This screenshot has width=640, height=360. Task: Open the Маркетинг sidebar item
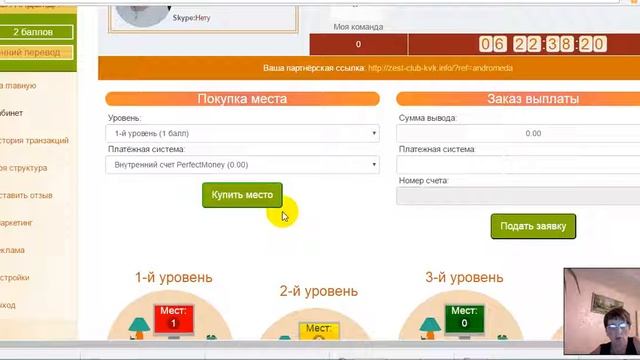(x=16, y=223)
